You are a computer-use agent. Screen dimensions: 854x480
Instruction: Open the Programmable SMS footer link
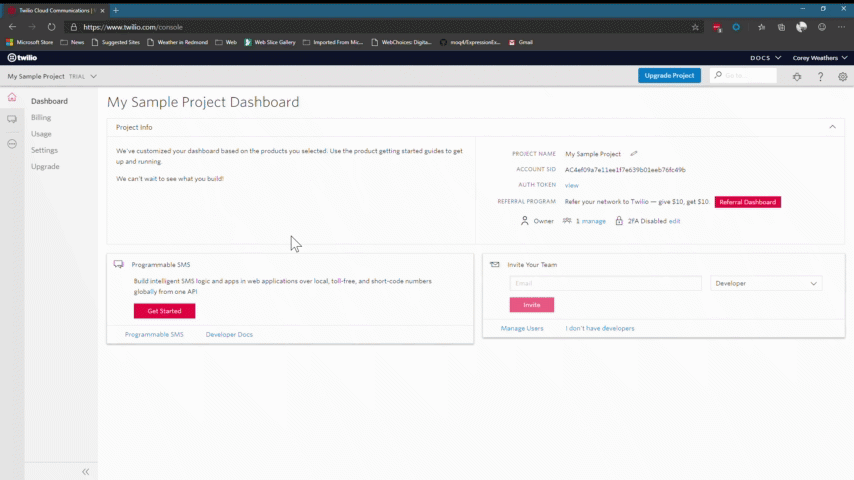[154, 335]
